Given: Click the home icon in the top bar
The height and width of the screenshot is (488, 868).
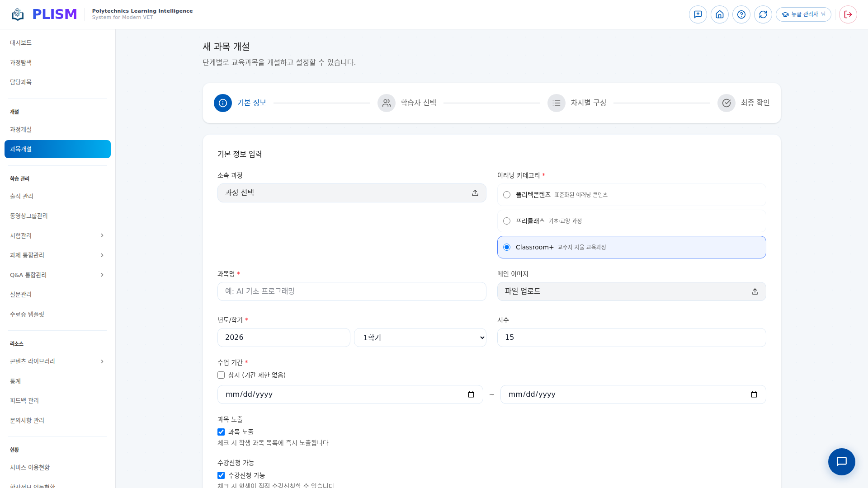Looking at the screenshot, I should coord(719,14).
